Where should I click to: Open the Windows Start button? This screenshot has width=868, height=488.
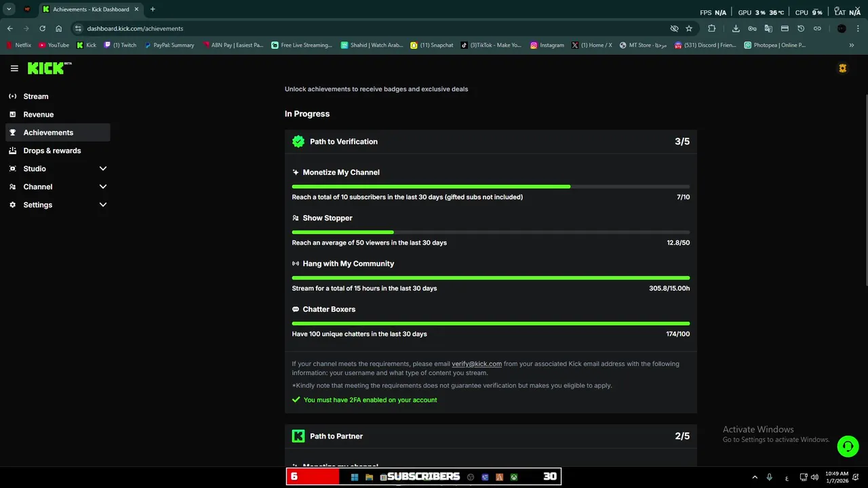coord(354,477)
